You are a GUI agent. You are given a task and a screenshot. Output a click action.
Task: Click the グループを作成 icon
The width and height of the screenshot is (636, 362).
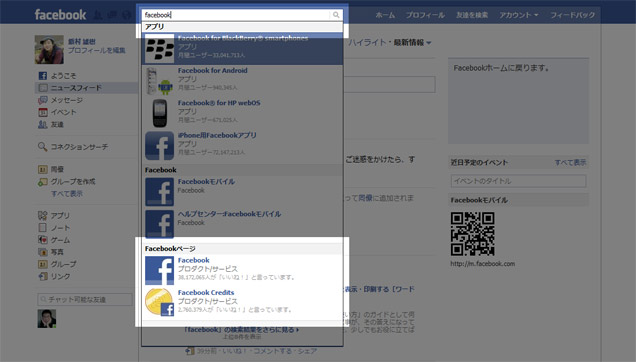click(43, 182)
